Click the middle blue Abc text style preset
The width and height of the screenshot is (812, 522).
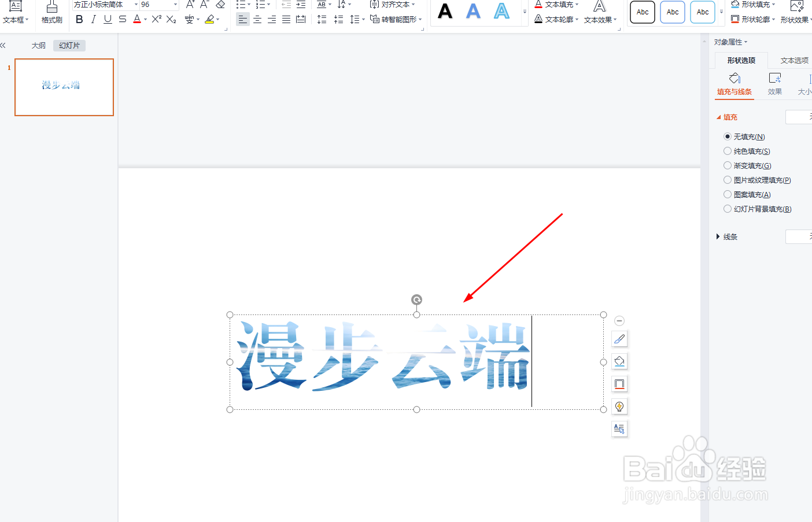pos(672,12)
